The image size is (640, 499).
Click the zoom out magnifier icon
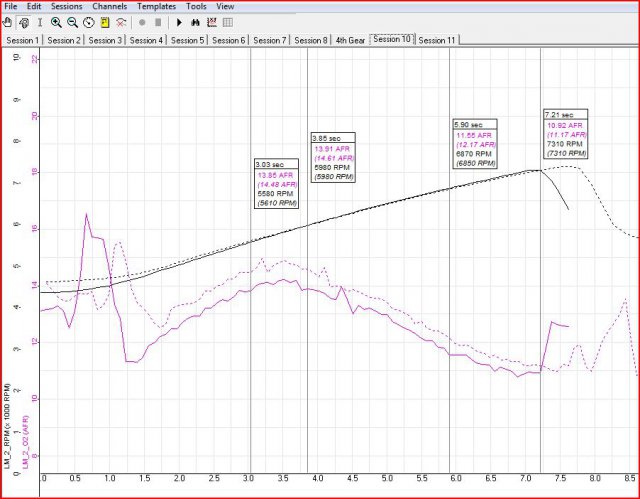(x=73, y=22)
